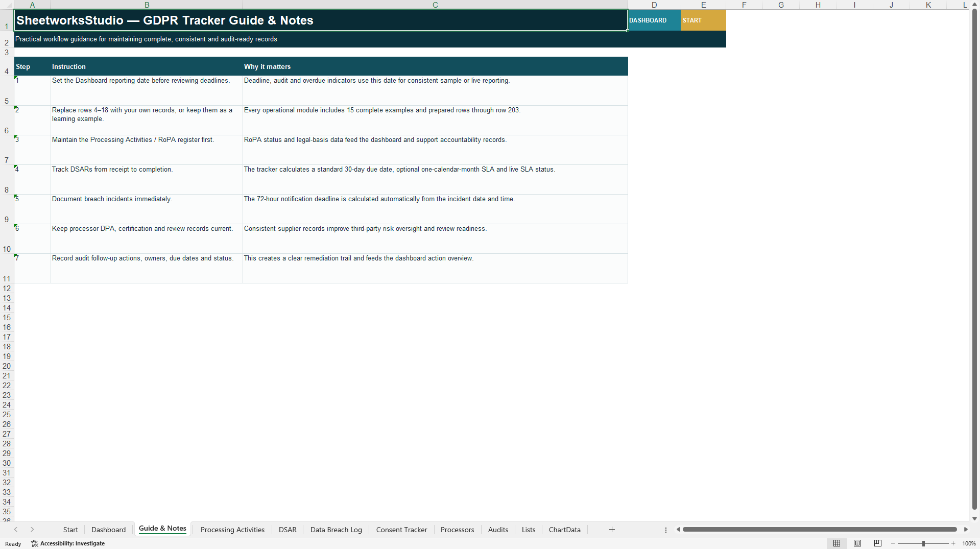980x549 pixels.
Task: Switch to Processors sheet tab
Action: (x=457, y=530)
